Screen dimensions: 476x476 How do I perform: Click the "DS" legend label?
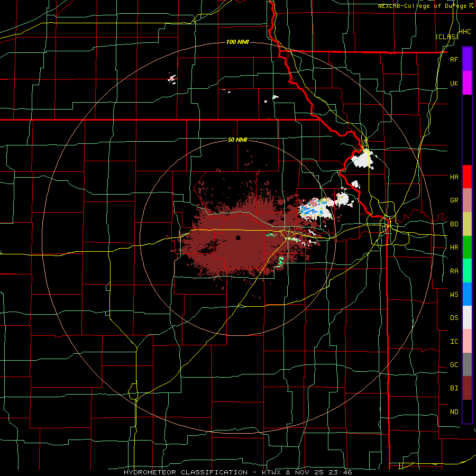454,318
